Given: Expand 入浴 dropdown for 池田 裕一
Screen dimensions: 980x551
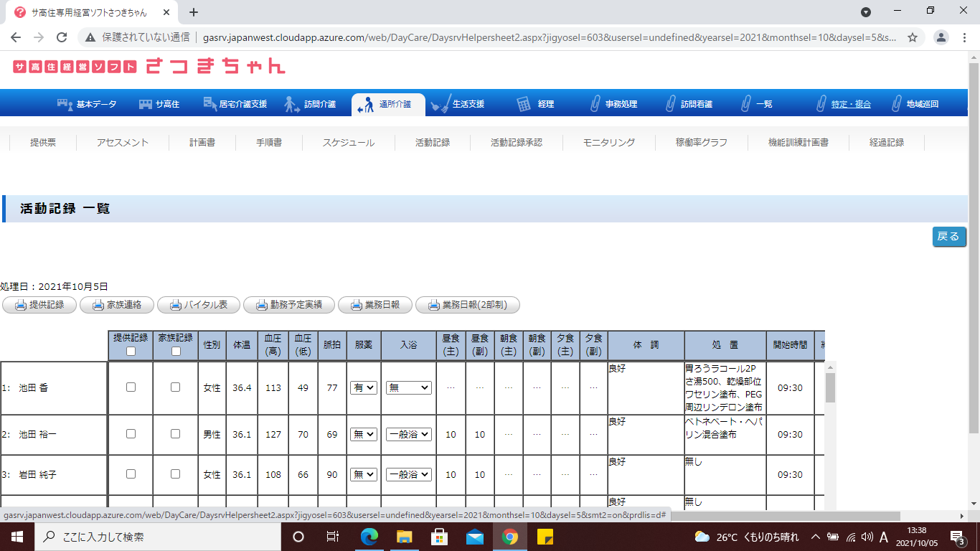Looking at the screenshot, I should pos(408,434).
